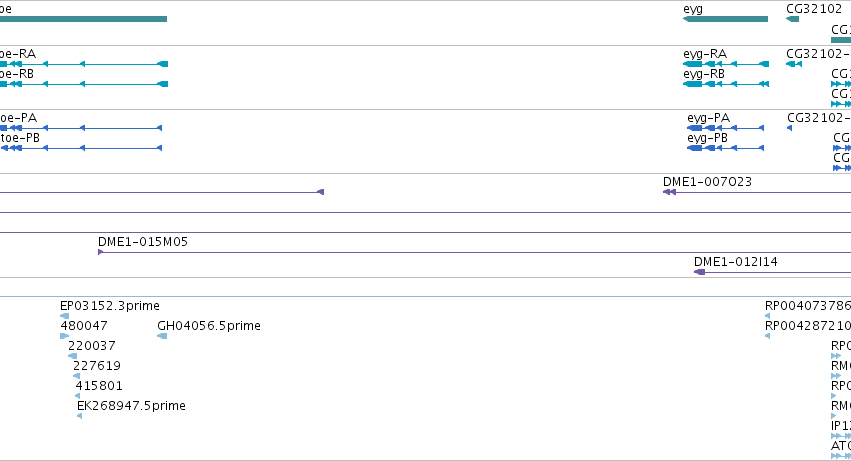Open the DME1-015M05 clone label
The image size is (851, 461).
(143, 242)
